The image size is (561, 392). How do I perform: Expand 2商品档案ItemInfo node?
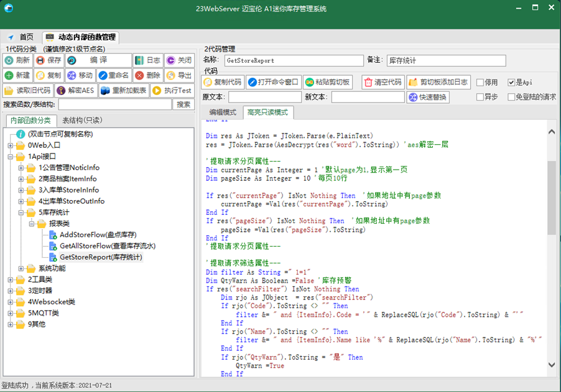click(21, 179)
